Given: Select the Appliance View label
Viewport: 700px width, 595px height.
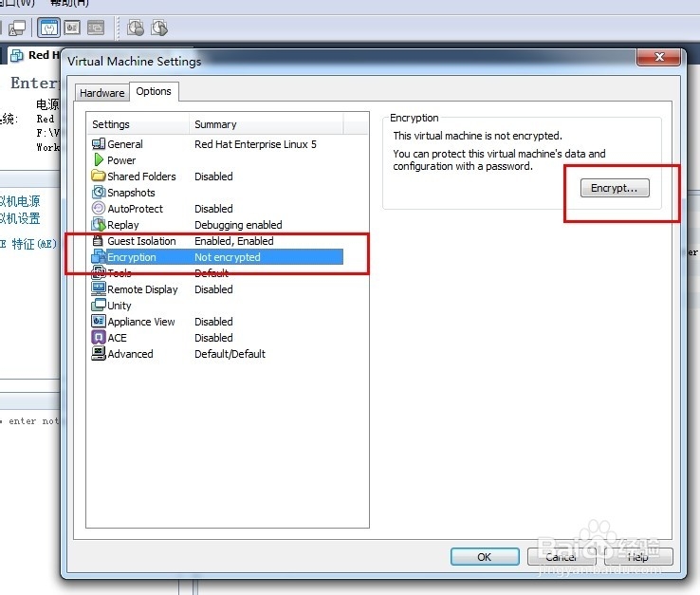Looking at the screenshot, I should (x=141, y=322).
